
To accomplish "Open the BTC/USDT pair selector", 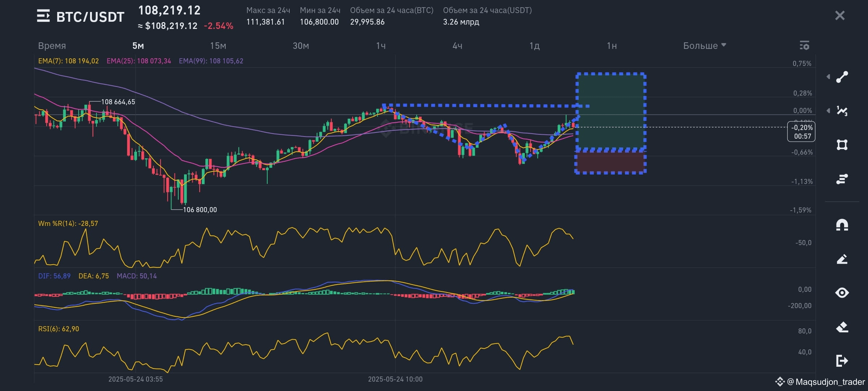I will [x=90, y=17].
